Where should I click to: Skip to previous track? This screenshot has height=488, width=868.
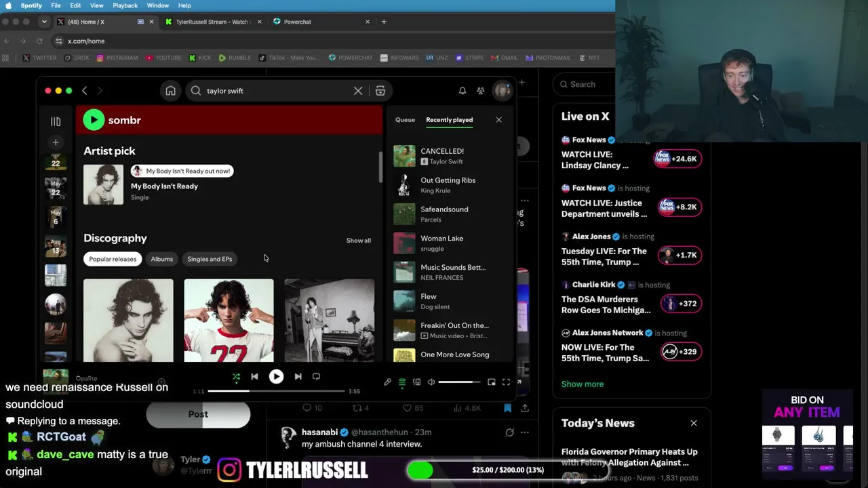point(254,376)
